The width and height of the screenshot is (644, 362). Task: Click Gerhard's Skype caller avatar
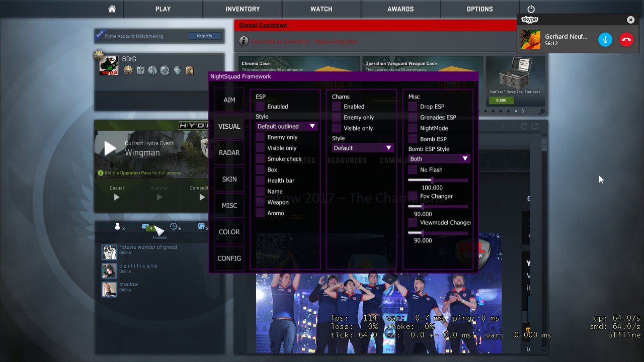[x=531, y=40]
